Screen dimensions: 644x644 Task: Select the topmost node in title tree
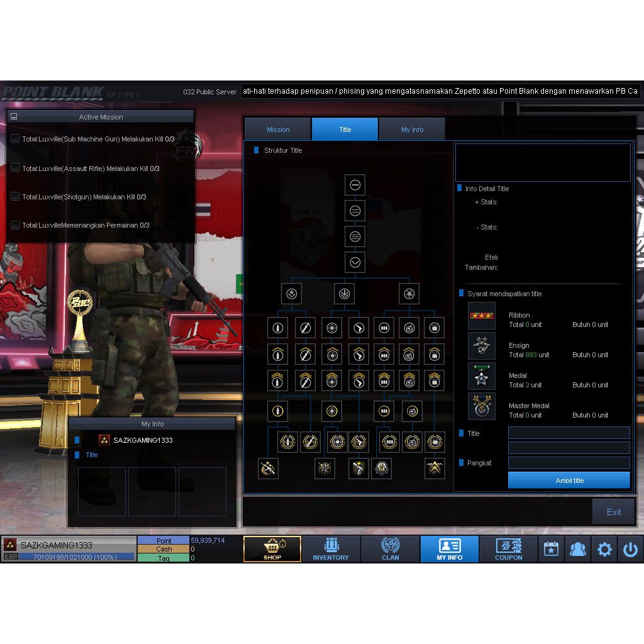pos(355,185)
